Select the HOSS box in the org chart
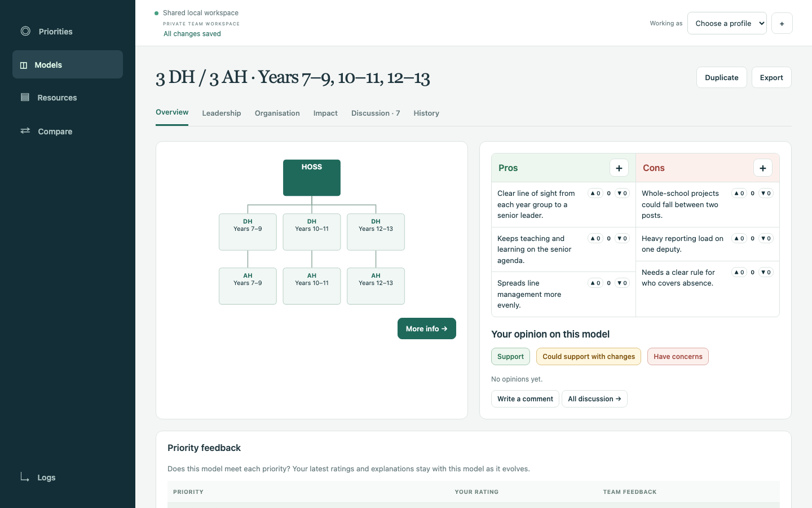Viewport: 812px width, 508px height. pos(312,178)
